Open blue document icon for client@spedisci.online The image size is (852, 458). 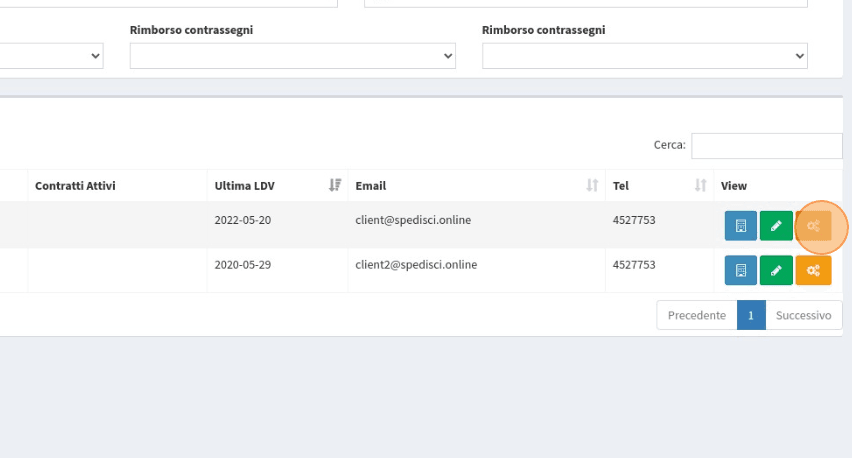click(x=740, y=226)
